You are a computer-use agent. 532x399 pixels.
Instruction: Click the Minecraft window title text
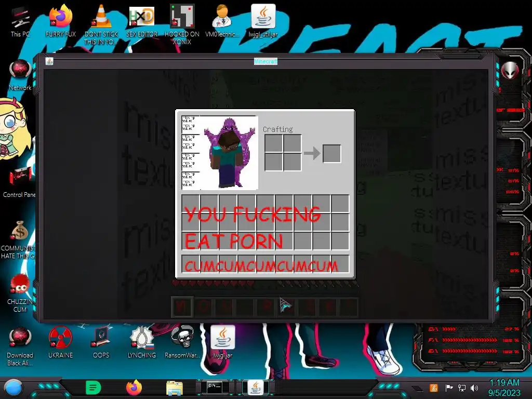[x=265, y=61]
